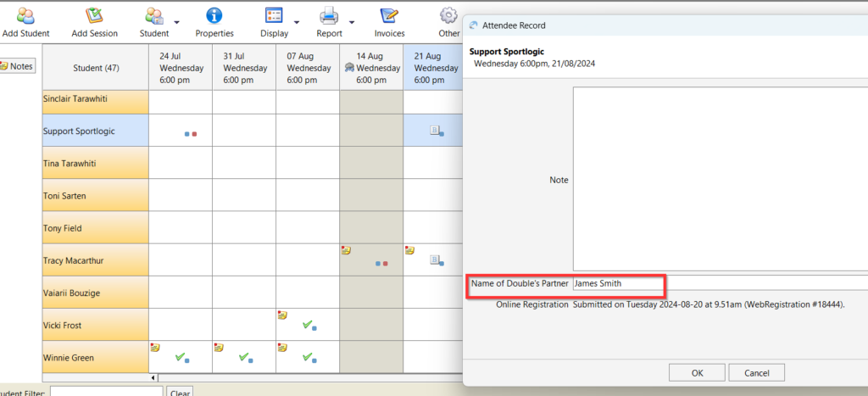Select student Vaiarii Bouzige
Image resolution: width=868 pixels, height=396 pixels.
click(x=96, y=293)
